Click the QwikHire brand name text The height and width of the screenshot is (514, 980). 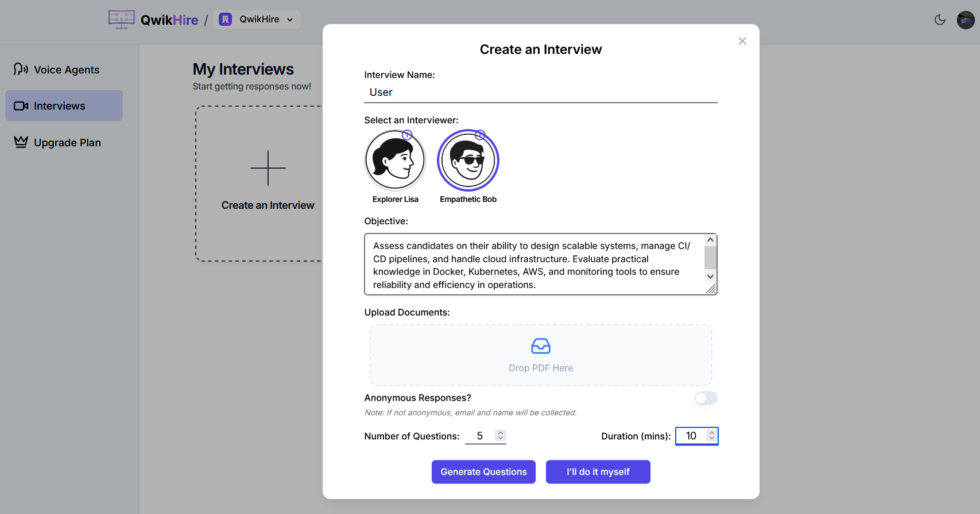tap(169, 20)
